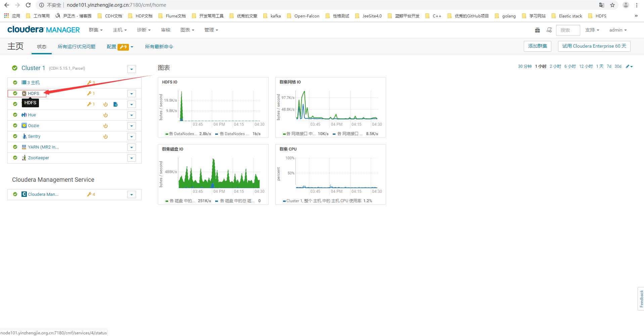
Task: Click the deploy client configuration document icon
Action: pos(116,104)
